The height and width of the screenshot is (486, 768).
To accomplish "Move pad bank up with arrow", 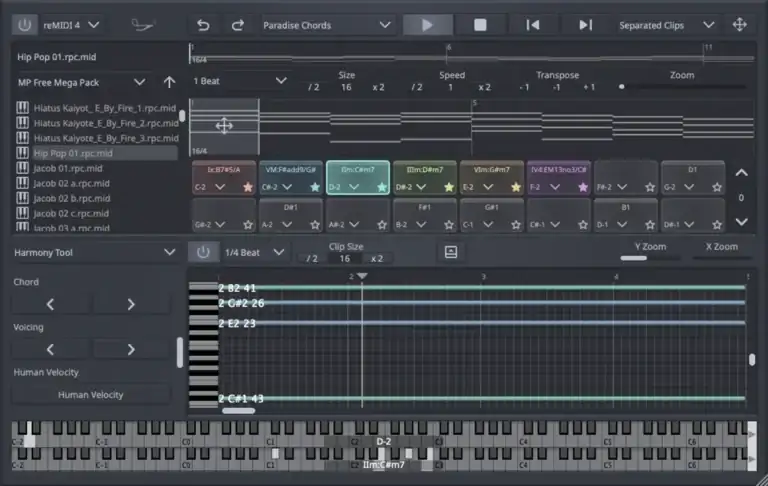I will (x=742, y=172).
